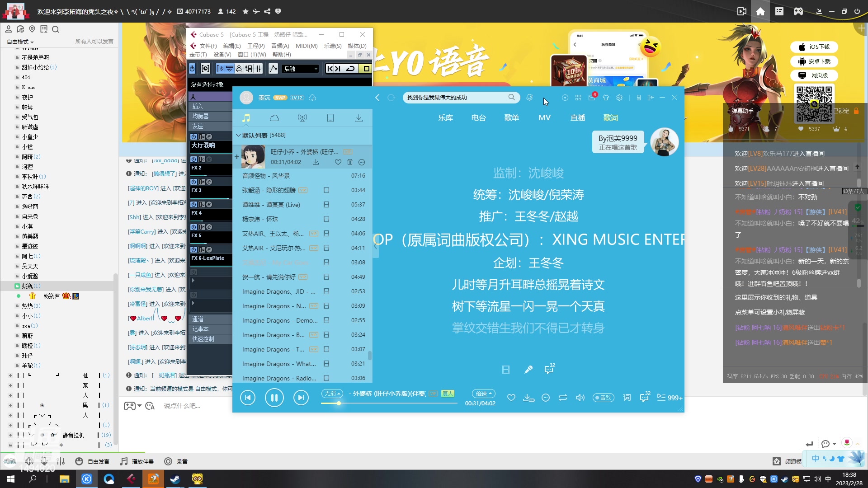Screen dimensions: 868x488
Task: Open the Cubase automation curve tool
Action: (x=273, y=69)
